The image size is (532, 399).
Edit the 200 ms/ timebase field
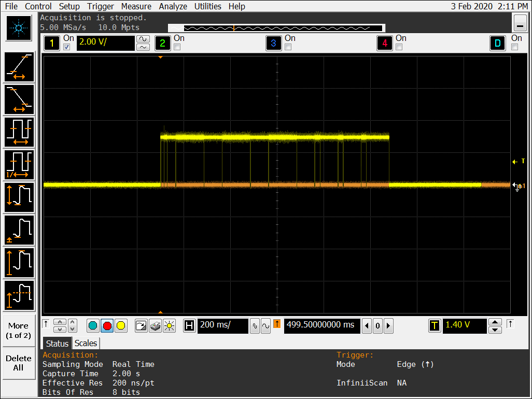click(x=223, y=326)
